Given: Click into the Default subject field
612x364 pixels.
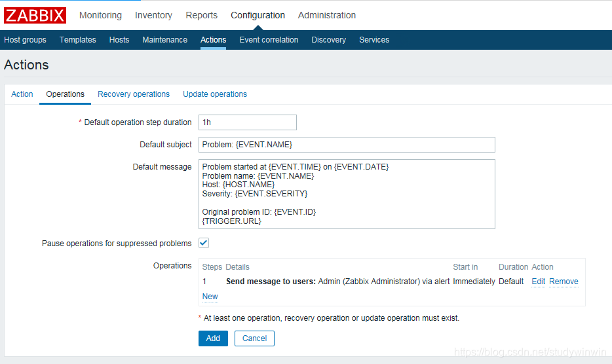Looking at the screenshot, I should coord(347,145).
